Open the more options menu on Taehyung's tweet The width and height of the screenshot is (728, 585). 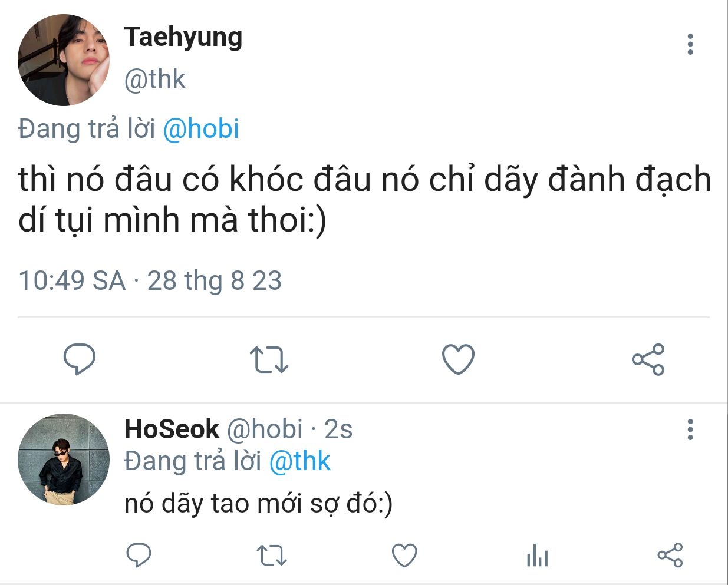(690, 44)
